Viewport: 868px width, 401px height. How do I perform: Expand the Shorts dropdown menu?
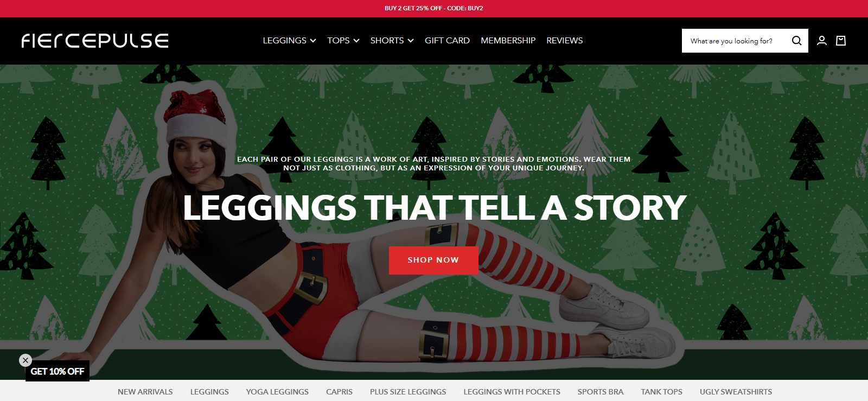tap(392, 41)
